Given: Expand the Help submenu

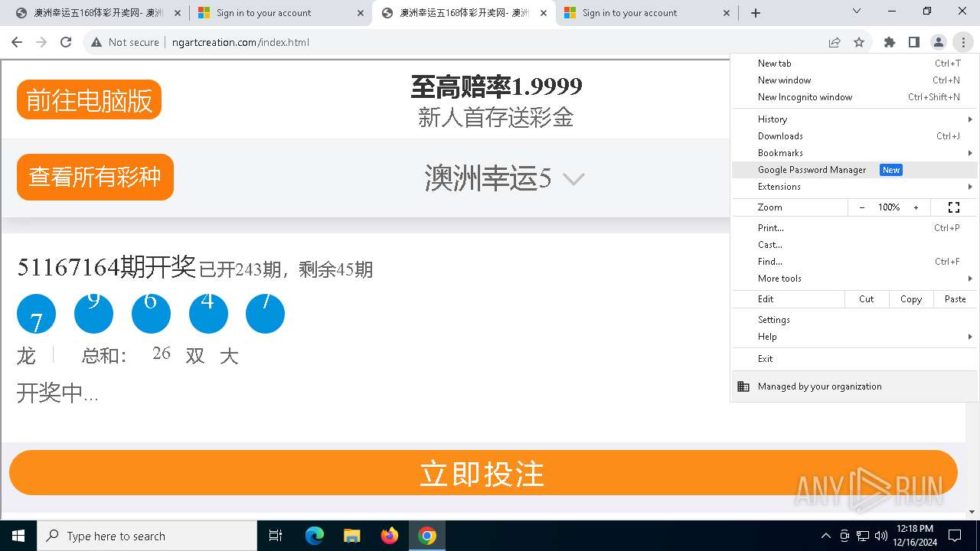Looking at the screenshot, I should tap(854, 337).
